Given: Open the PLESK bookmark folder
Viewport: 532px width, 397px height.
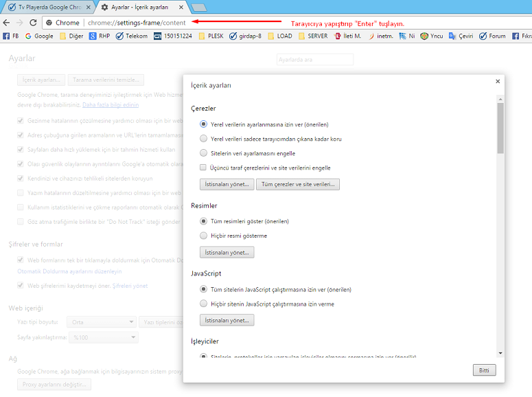Looking at the screenshot, I should 211,36.
